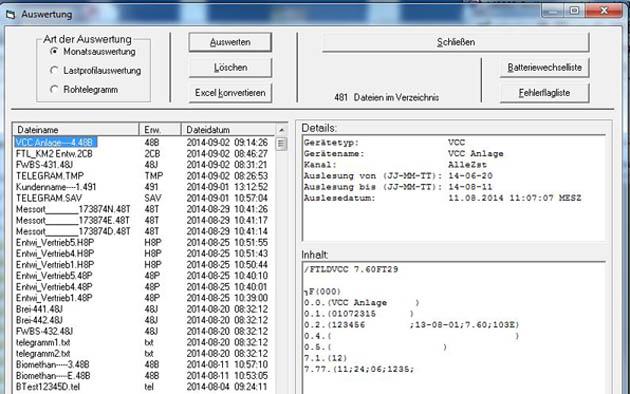Image resolution: width=630 pixels, height=394 pixels.
Task: Select file Entwi_Vertrieb1.48P
Action: (54, 298)
